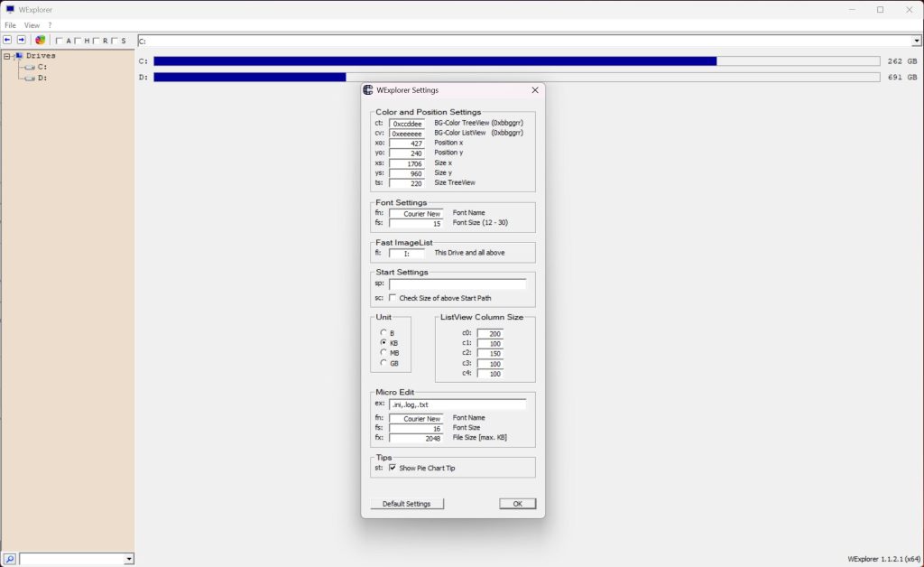Click the Size y field
Screen dimensions: 924x567
pyautogui.click(x=407, y=174)
